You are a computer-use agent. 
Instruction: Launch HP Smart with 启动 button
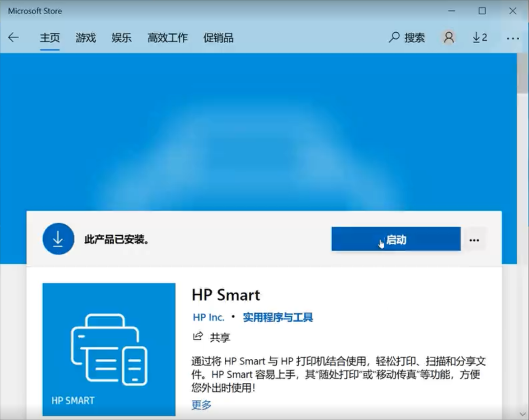pos(396,239)
